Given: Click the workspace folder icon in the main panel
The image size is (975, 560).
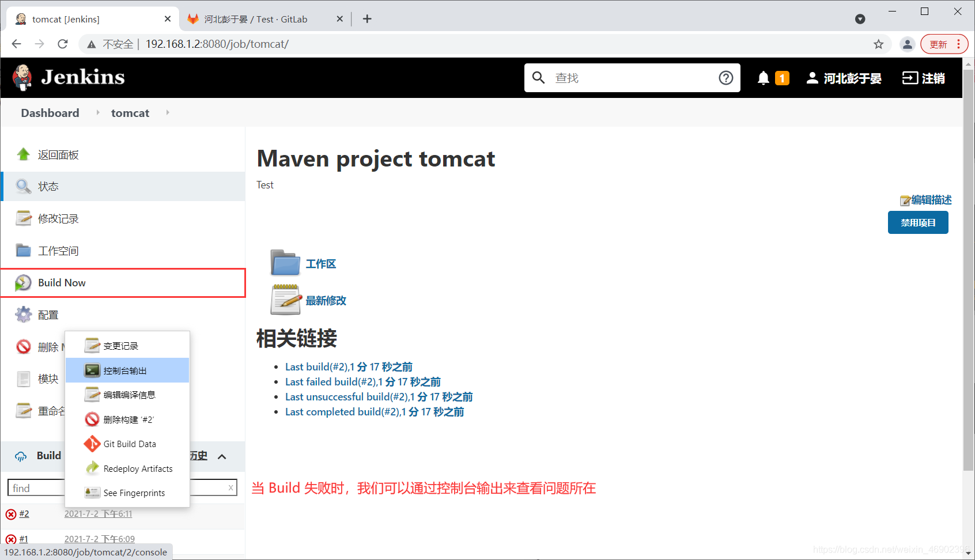Looking at the screenshot, I should [x=285, y=263].
